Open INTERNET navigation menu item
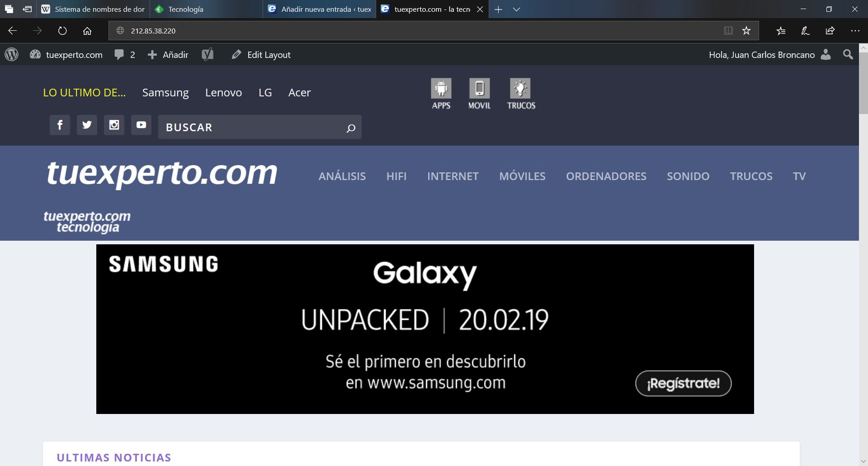This screenshot has width=868, height=466. [x=453, y=176]
